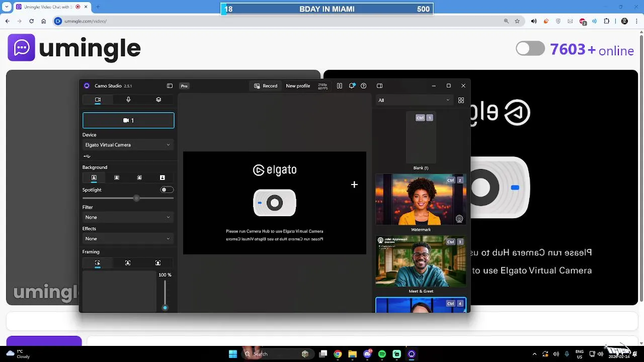This screenshot has height=362, width=644.
Task: Open the zoom magnifier in address bar
Action: (506, 21)
